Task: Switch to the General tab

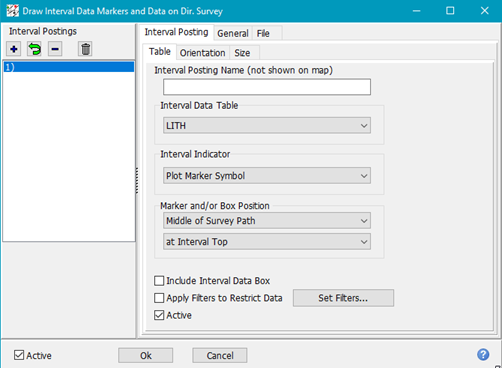Action: 233,33
